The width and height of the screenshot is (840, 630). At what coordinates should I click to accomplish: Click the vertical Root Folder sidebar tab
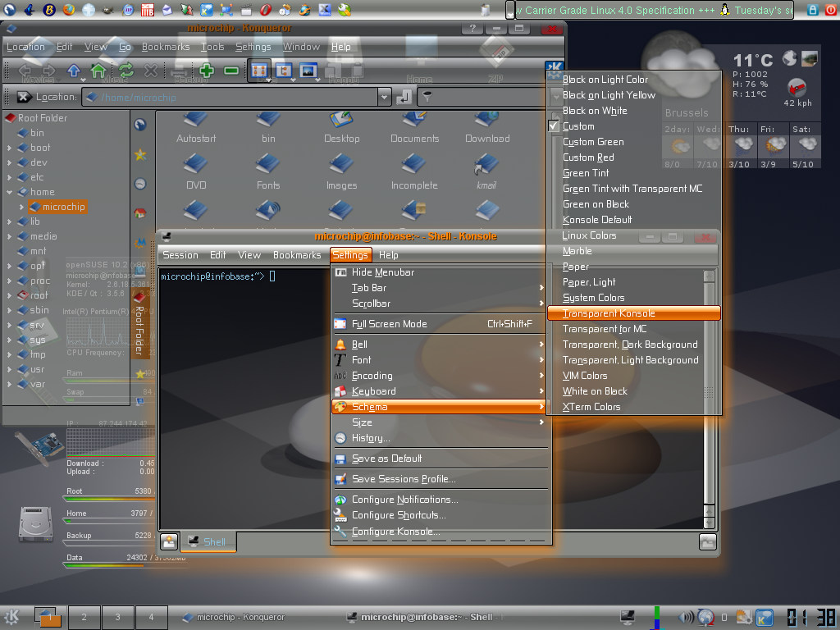139,325
